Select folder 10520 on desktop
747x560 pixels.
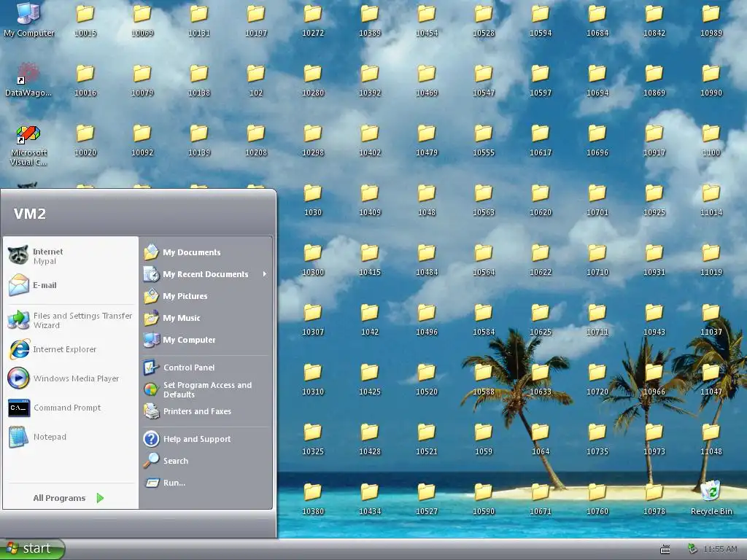point(426,379)
